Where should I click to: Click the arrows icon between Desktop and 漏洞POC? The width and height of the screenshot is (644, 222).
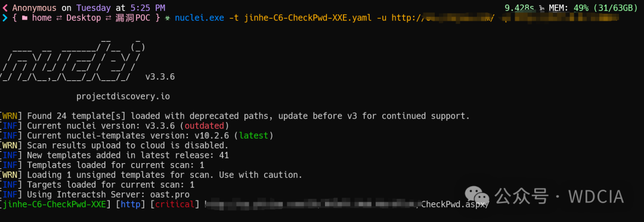[x=108, y=18]
